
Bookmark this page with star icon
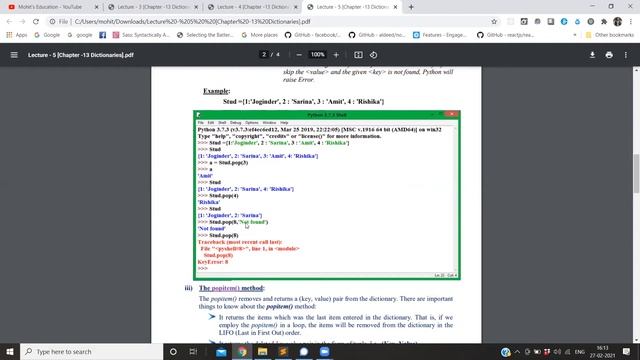(494, 21)
